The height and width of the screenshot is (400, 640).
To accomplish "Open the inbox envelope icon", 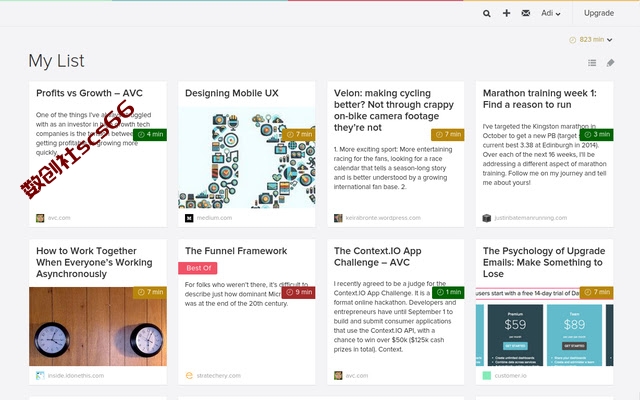I will click(526, 13).
